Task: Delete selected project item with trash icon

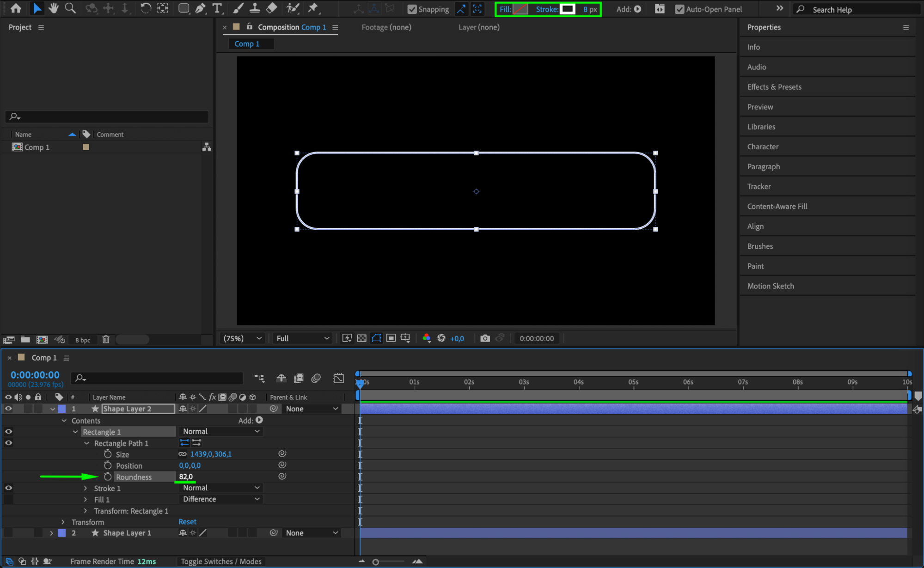Action: point(106,340)
